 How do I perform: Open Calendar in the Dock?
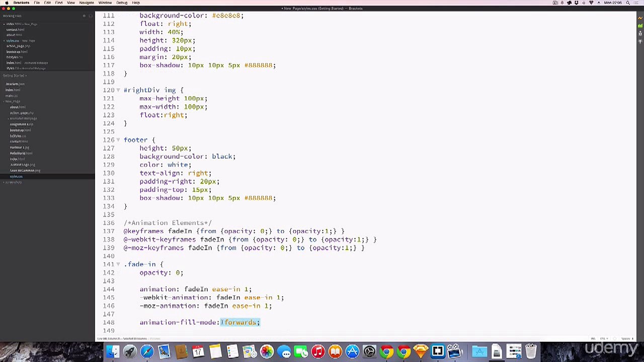[198, 351]
